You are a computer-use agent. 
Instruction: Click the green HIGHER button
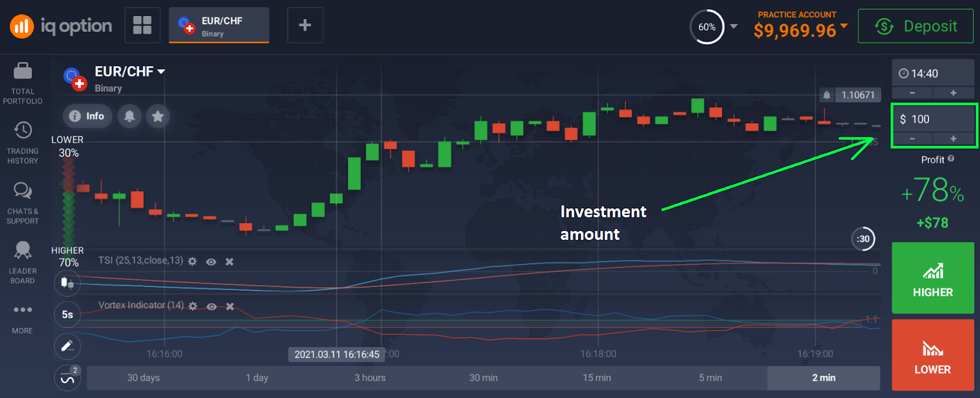click(933, 278)
